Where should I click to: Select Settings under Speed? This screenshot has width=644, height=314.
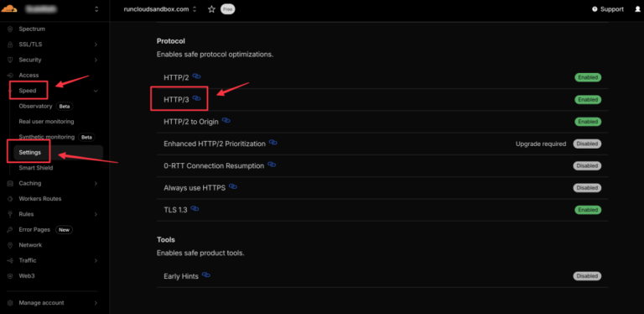[x=30, y=153]
